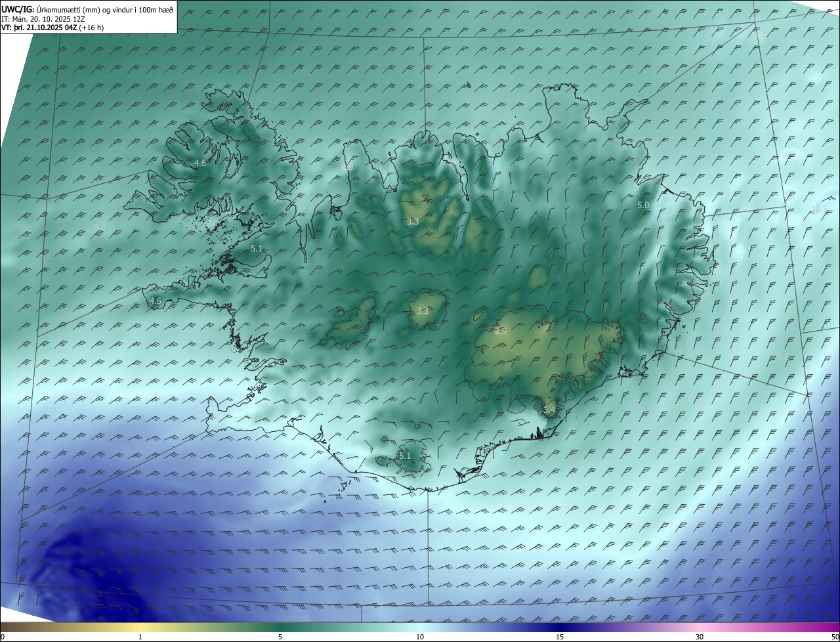The height and width of the screenshot is (642, 840).
Task: Click the colorbar tick label 0
Action: (3, 637)
